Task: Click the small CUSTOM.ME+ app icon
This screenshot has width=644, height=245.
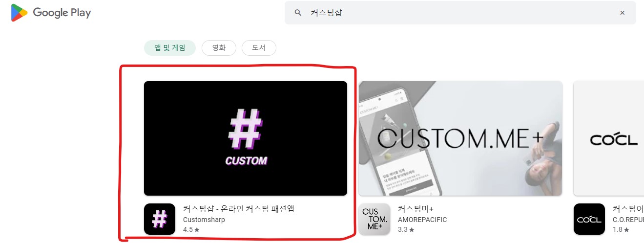Action: [x=374, y=219]
